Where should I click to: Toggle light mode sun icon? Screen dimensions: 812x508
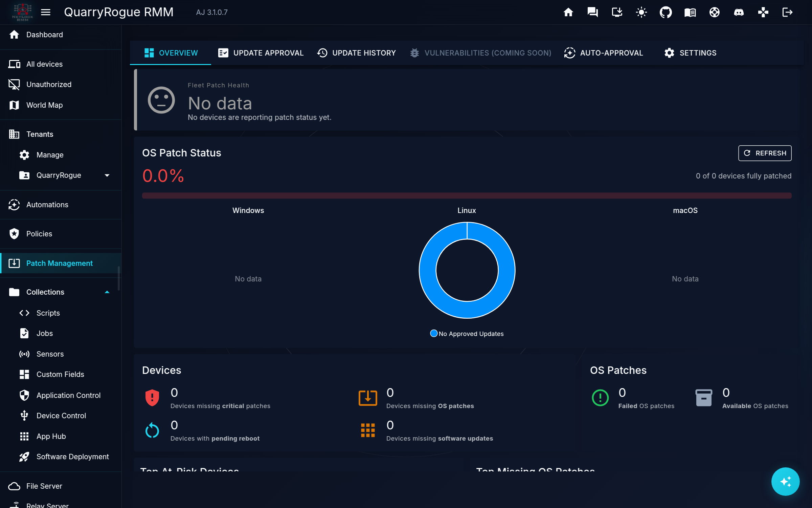[x=641, y=12]
